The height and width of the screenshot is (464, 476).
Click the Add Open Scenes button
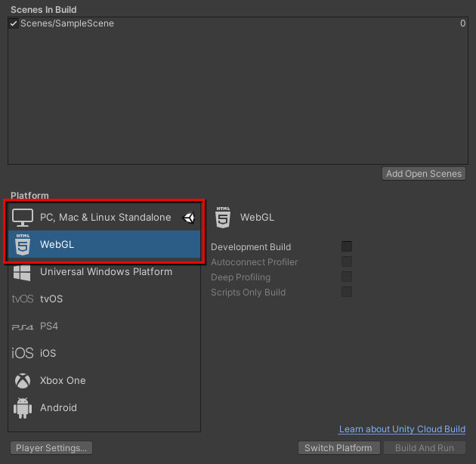424,174
